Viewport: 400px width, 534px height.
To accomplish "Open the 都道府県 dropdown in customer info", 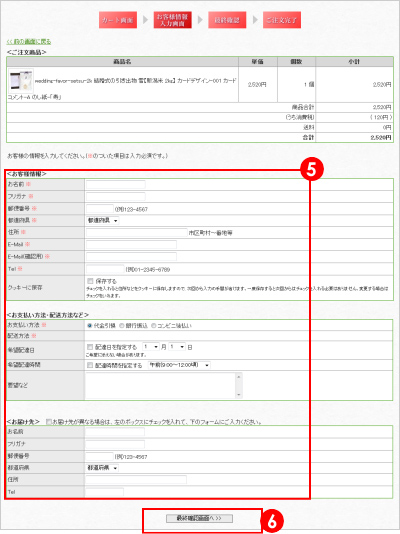I will pos(102,221).
